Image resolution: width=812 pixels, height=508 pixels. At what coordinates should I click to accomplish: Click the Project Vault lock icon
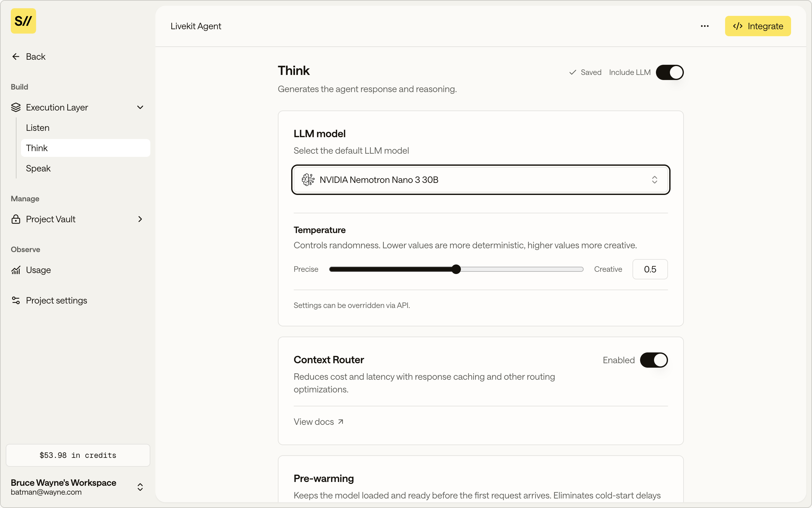[x=16, y=219]
